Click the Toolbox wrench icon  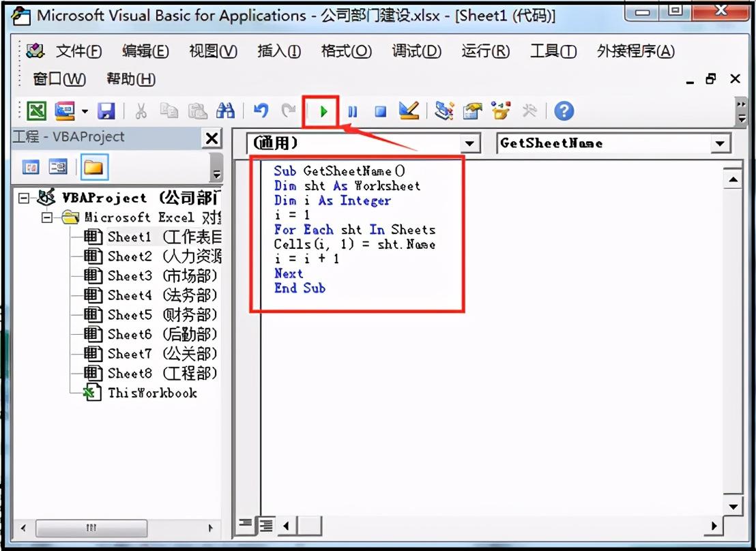529,111
